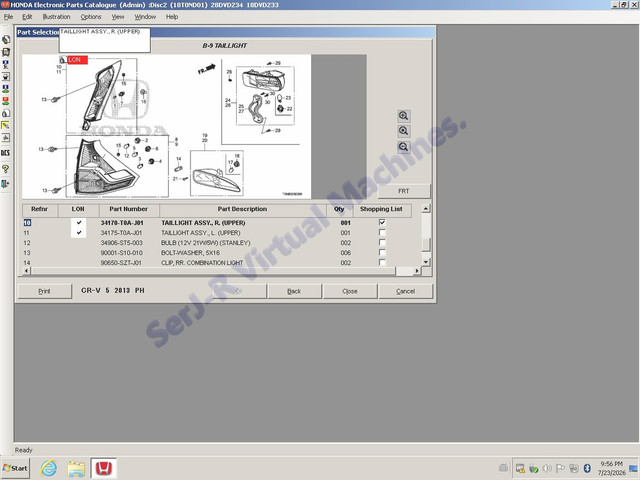
Task: Open the Windows Start menu
Action: click(x=15, y=468)
